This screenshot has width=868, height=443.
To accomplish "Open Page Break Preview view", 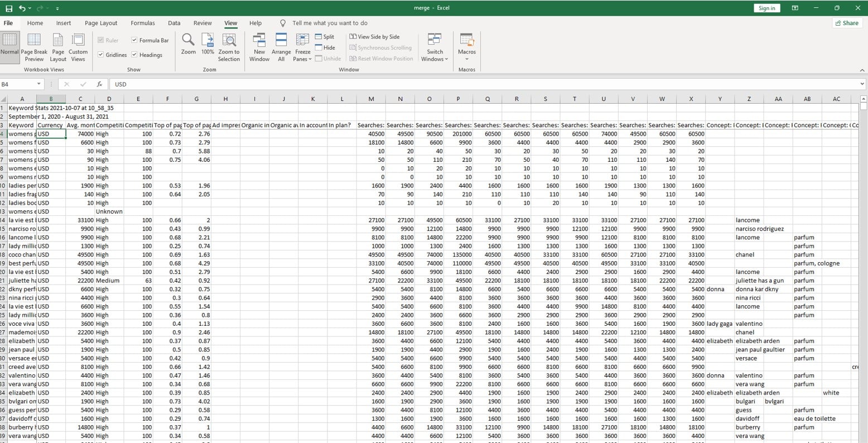I will [x=34, y=47].
